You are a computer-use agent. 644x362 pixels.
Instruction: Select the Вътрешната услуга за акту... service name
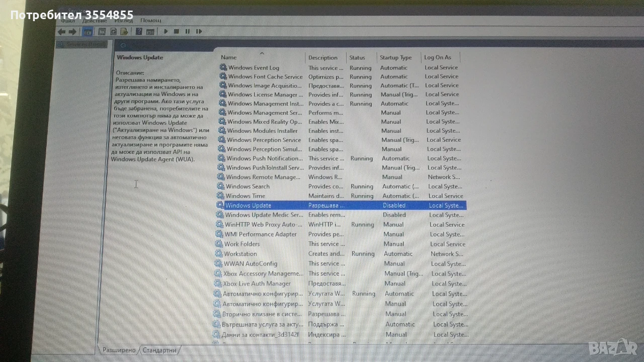263,324
